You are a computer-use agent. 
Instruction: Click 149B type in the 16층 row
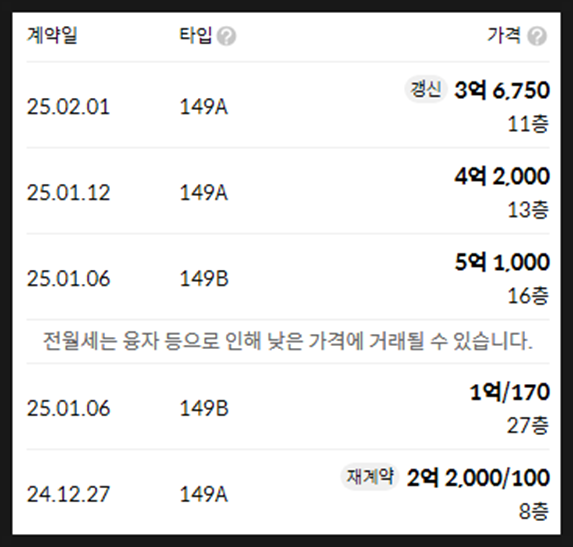(204, 278)
